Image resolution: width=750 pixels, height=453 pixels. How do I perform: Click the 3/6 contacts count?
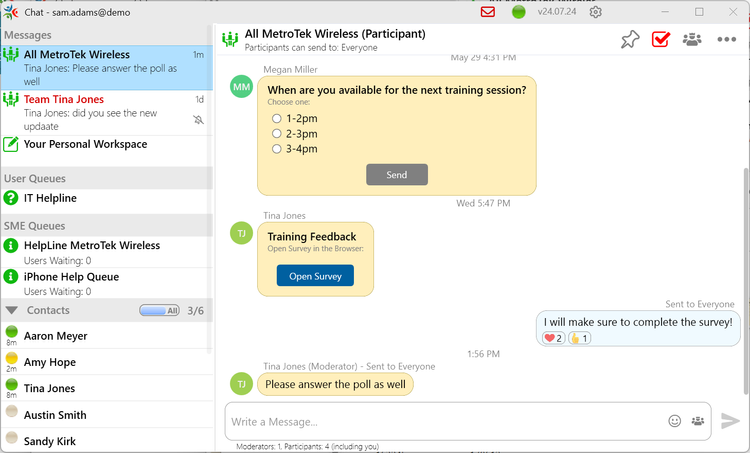[x=196, y=311]
